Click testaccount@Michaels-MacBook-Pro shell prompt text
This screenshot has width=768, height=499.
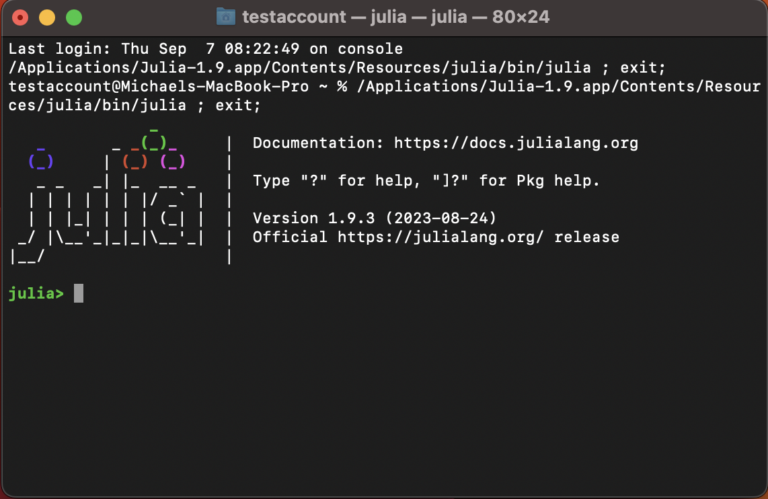pos(159,87)
